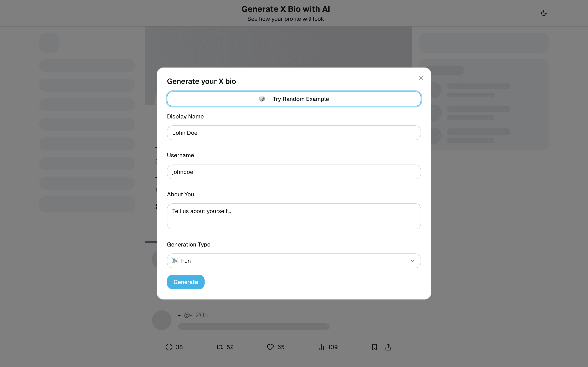The width and height of the screenshot is (588, 367).
Task: Open the Generation Type dropdown
Action: [x=294, y=261]
